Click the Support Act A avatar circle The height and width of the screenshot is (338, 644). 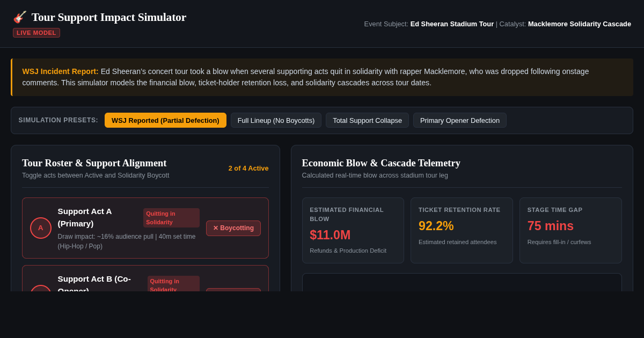41,228
